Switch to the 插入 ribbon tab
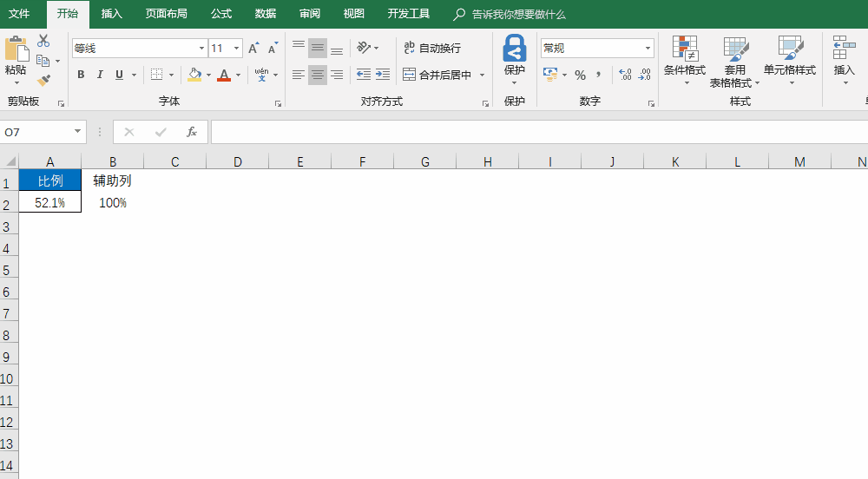 [111, 14]
